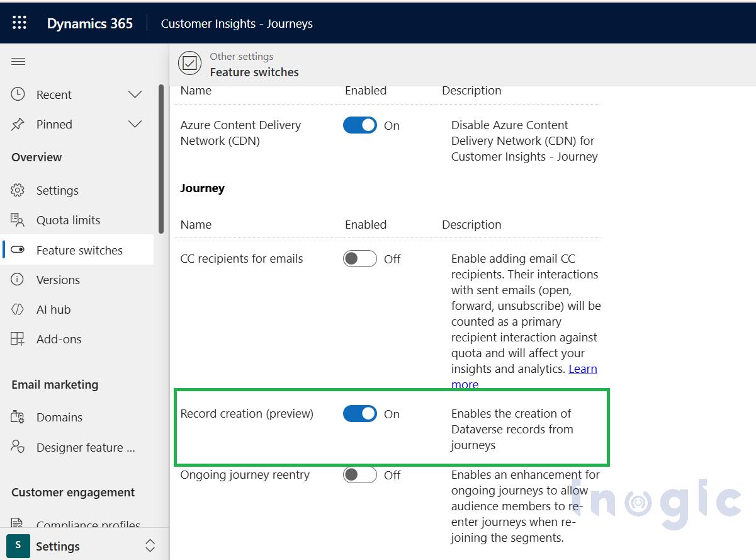The image size is (756, 560).
Task: Click the Versions info icon
Action: 18,280
